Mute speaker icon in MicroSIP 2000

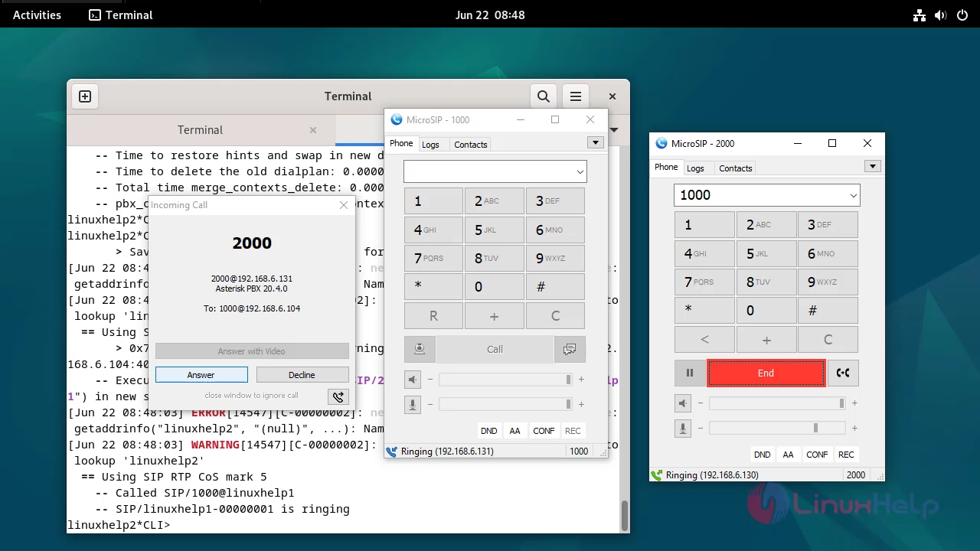(683, 403)
